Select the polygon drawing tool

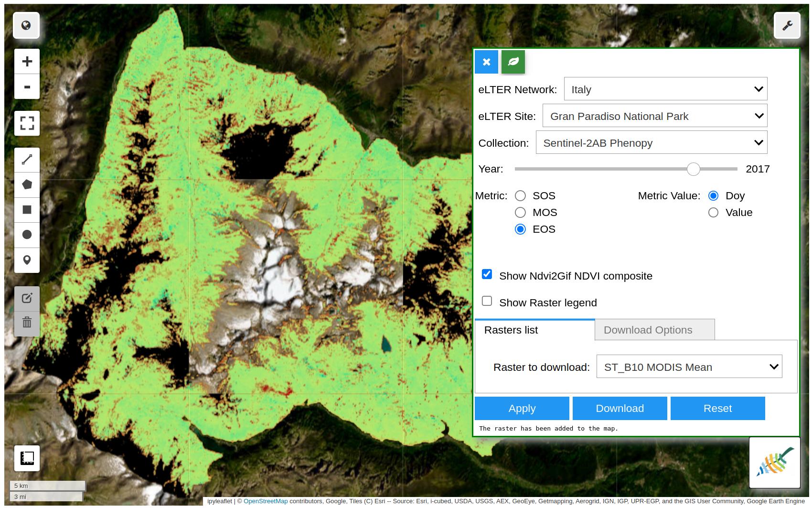(27, 184)
